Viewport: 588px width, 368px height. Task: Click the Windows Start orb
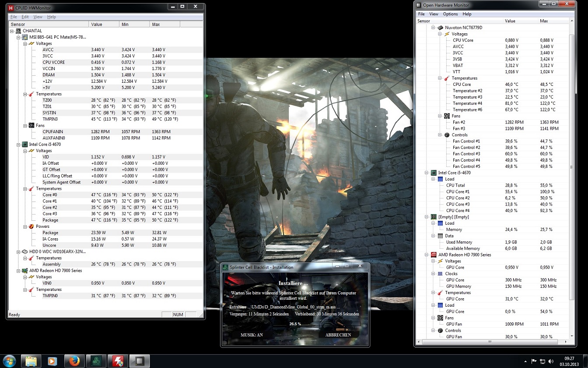point(9,361)
